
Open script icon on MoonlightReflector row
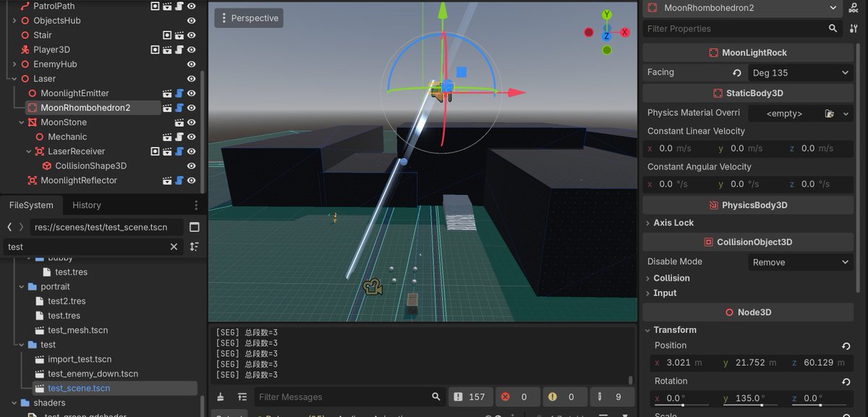click(179, 180)
